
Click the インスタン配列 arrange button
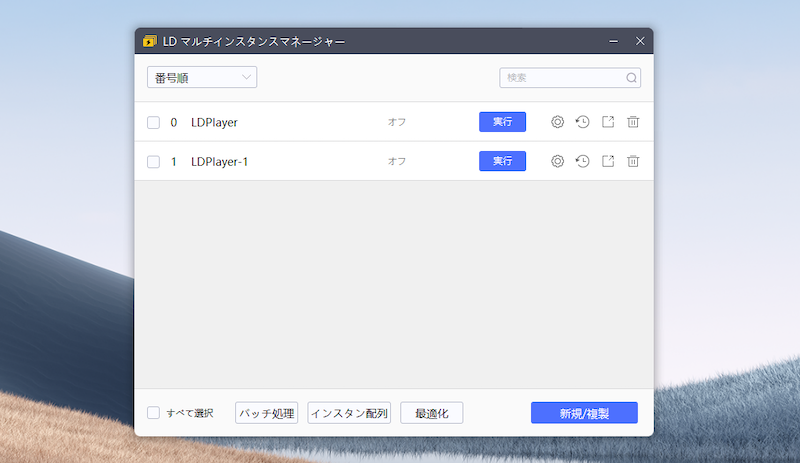pyautogui.click(x=349, y=413)
